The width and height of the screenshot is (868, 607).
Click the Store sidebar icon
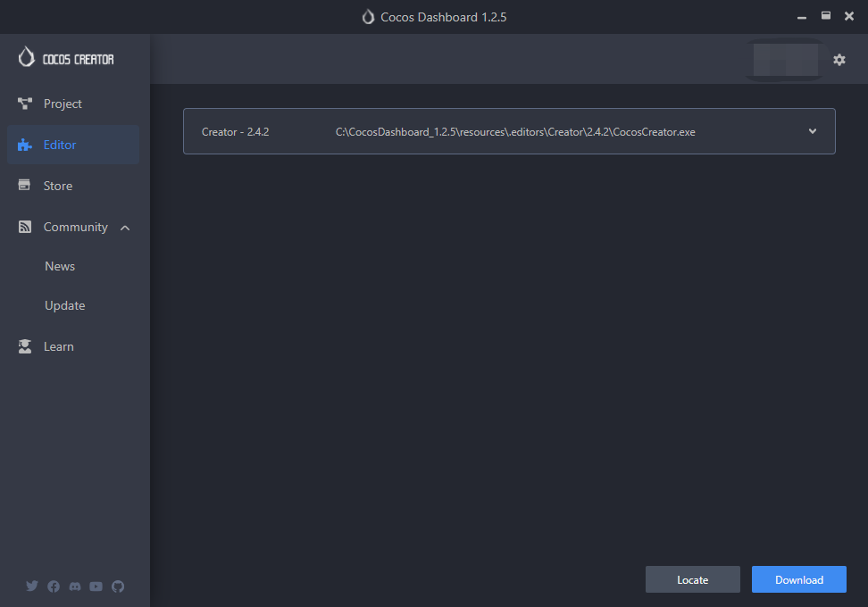(24, 185)
